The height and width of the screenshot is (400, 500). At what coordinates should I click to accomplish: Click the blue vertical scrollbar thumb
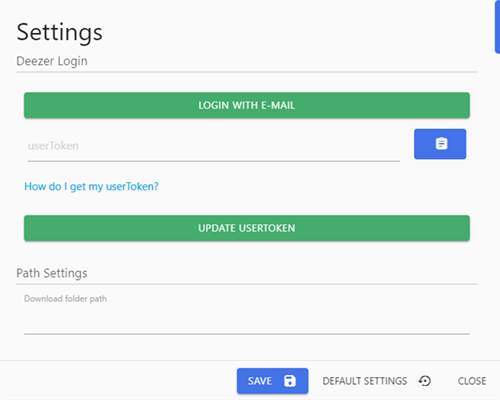[x=497, y=27]
